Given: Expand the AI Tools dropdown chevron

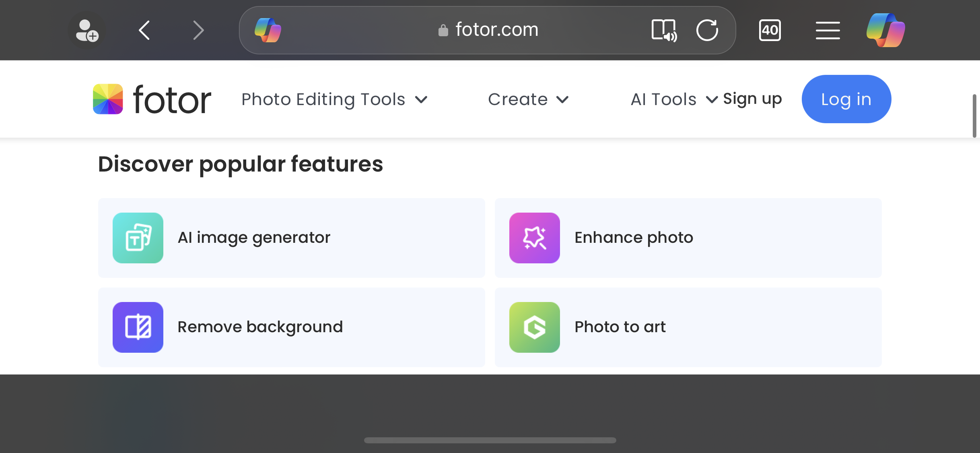Looking at the screenshot, I should tap(712, 99).
